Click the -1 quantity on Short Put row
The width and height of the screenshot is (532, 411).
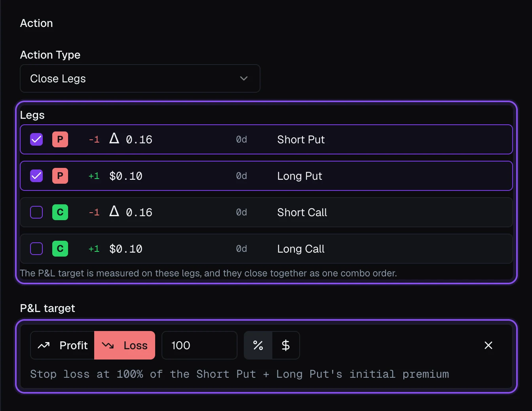(x=94, y=139)
